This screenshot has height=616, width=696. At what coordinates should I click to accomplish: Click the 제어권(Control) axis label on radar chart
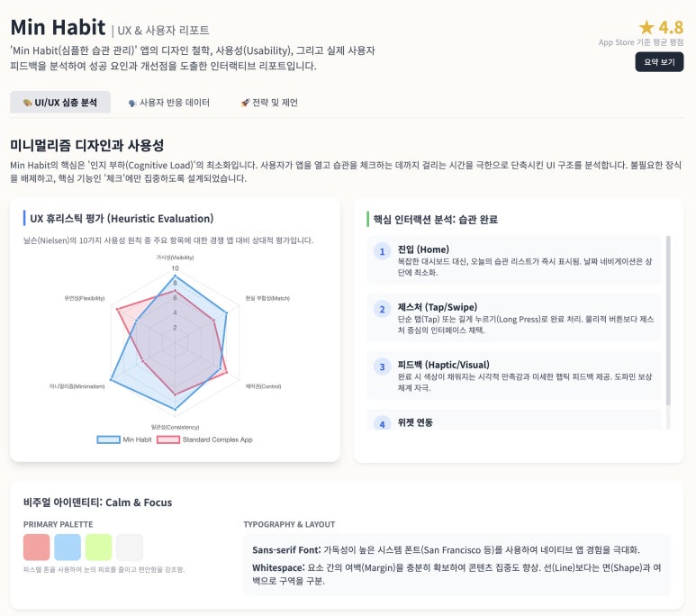264,386
